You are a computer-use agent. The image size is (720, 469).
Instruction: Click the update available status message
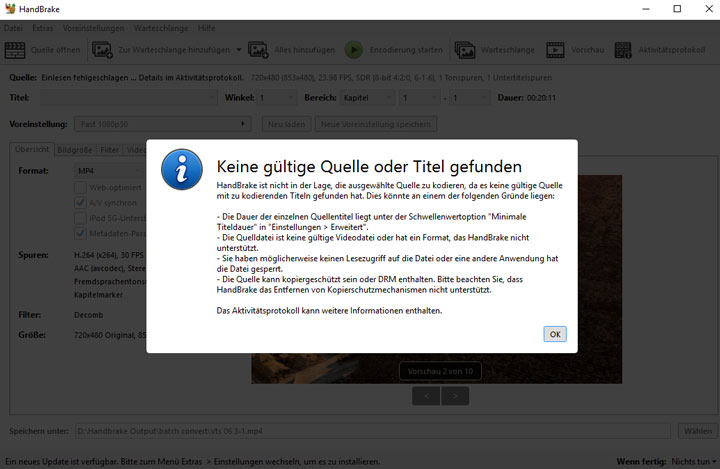pyautogui.click(x=192, y=461)
